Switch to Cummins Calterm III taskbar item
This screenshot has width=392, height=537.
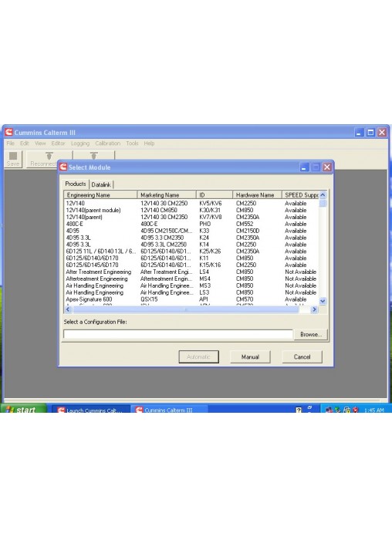pyautogui.click(x=169, y=410)
